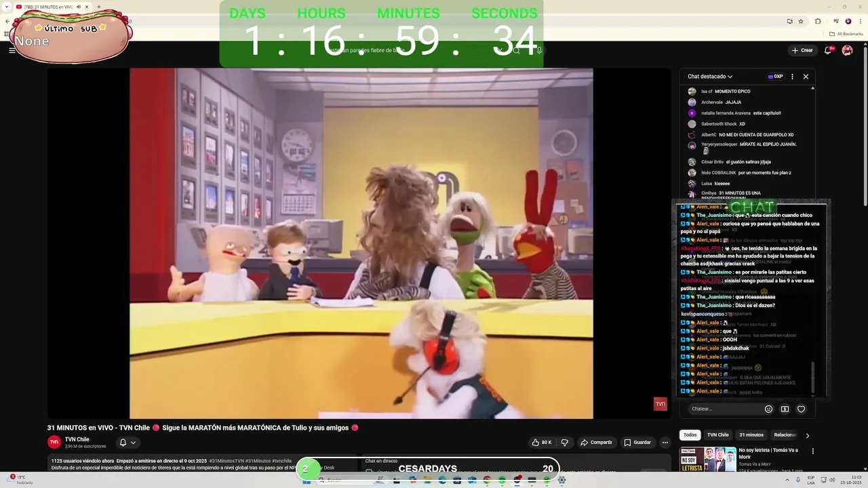Open the Chrome profile avatar

coord(848,21)
